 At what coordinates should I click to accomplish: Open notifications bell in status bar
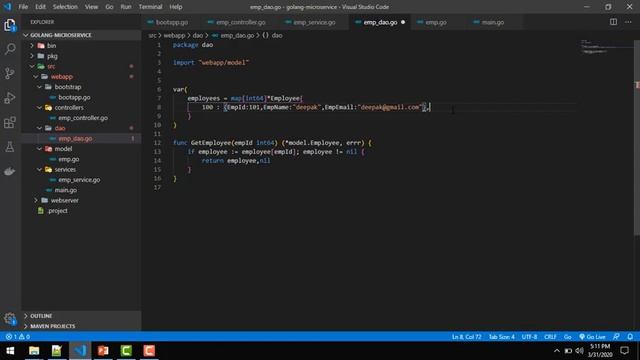point(630,337)
